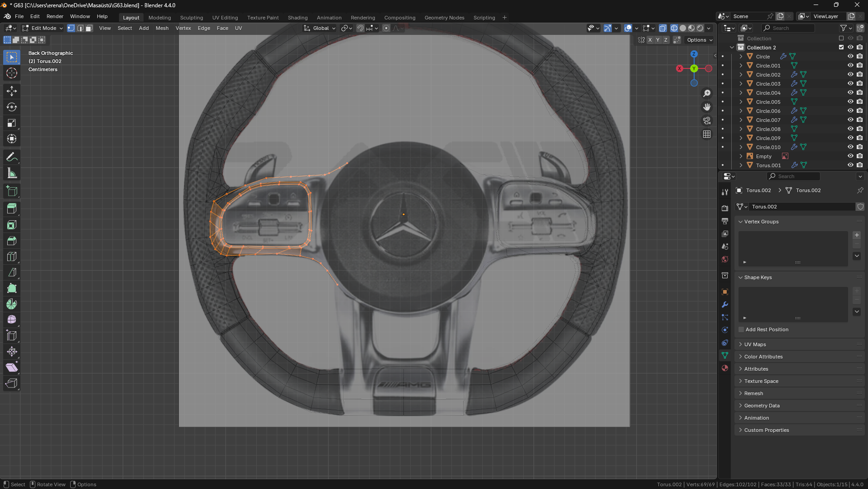The height and width of the screenshot is (489, 868).
Task: Expand the Color Attributes panel
Action: tap(799, 357)
